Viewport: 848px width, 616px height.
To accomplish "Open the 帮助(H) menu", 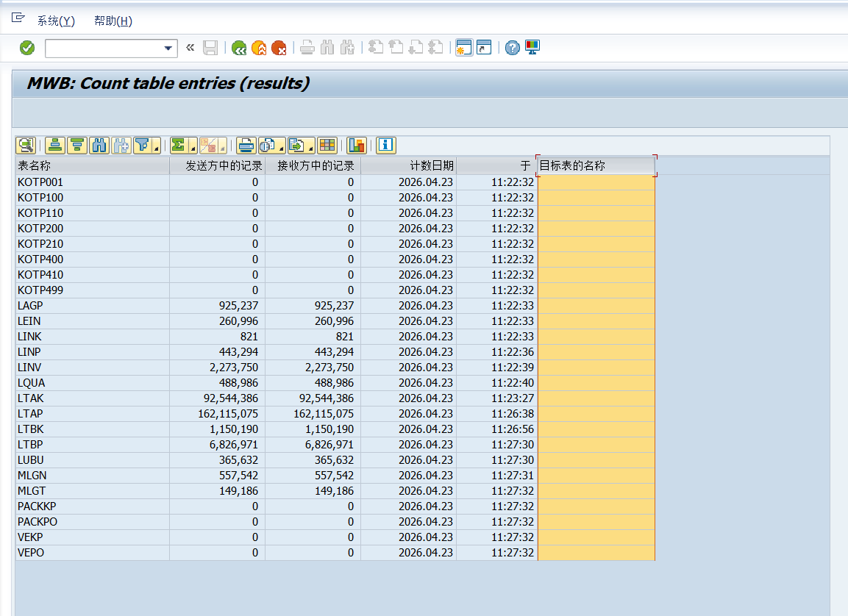I will point(113,21).
